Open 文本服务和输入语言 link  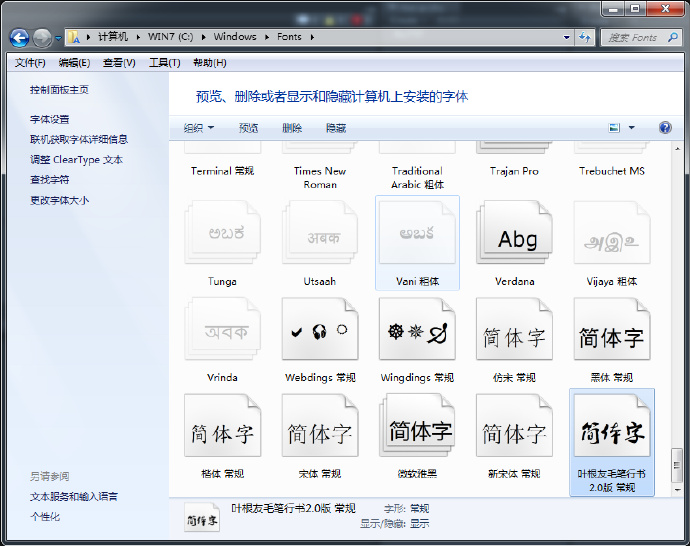point(74,496)
